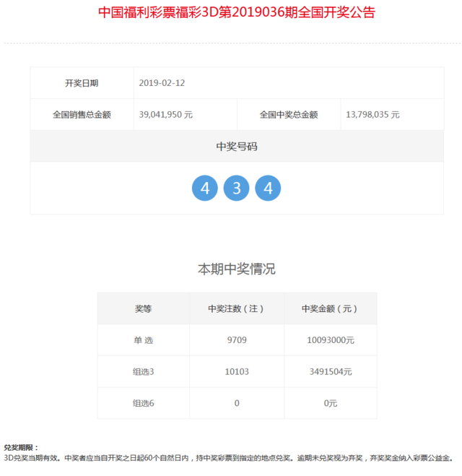This screenshot has width=462, height=476.
Task: Click the 组选3 amount 3491504元
Action: [331, 371]
